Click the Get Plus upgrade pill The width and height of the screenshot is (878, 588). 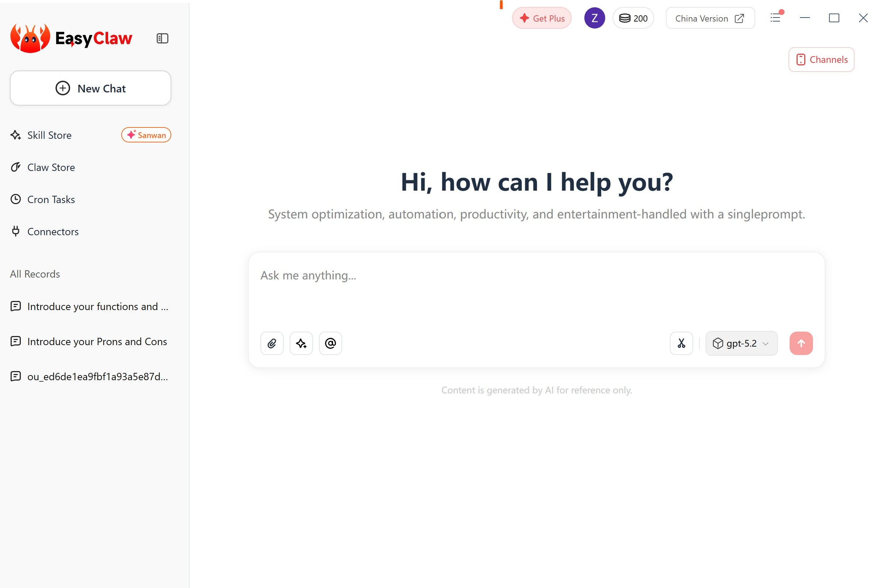(541, 18)
